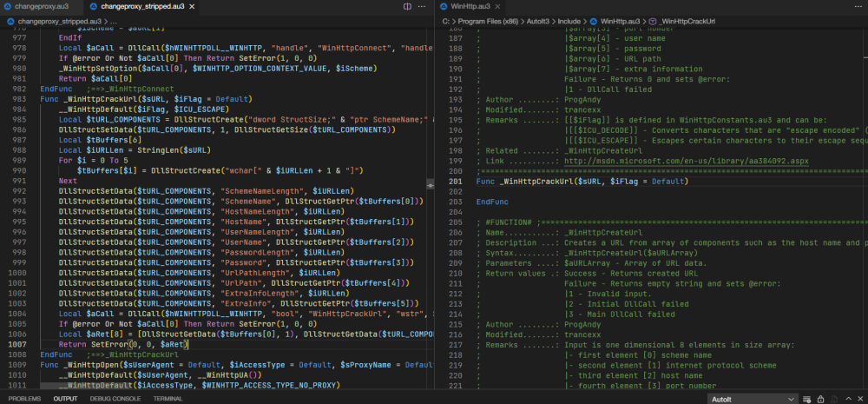The width and height of the screenshot is (868, 404).
Task: Click ';==>_WinHttpCrackUrl' comment on line 1008
Action: click(132, 354)
